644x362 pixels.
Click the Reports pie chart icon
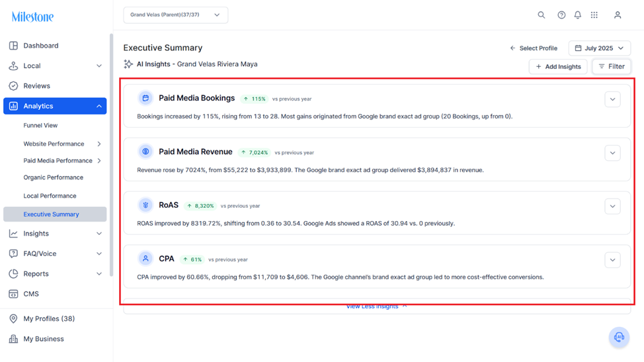[13, 274]
